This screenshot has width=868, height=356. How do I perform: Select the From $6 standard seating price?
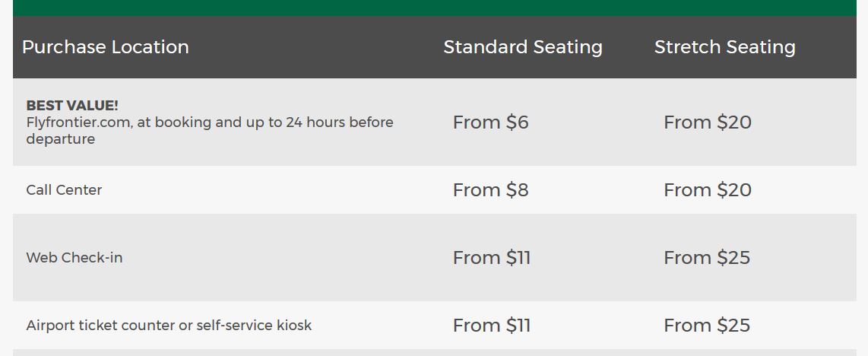pyautogui.click(x=490, y=122)
